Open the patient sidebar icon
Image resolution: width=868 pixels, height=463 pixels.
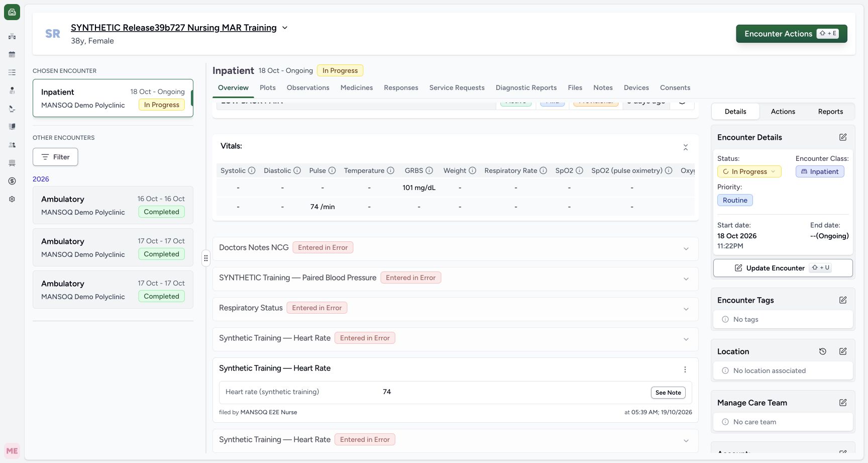12,90
